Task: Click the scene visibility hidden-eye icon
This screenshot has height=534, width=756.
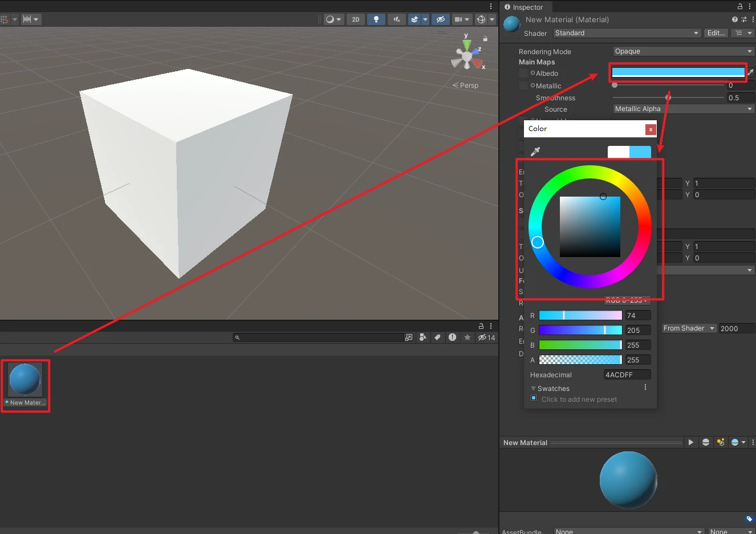Action: pyautogui.click(x=440, y=19)
